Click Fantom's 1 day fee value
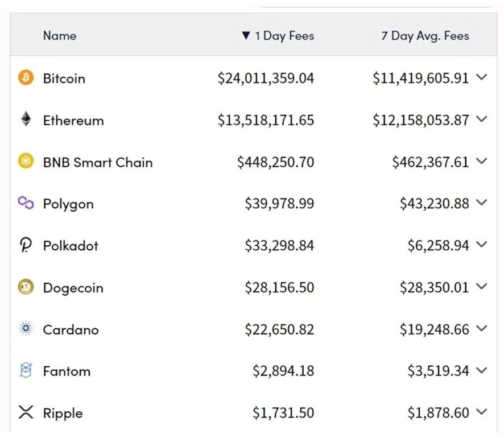The height and width of the screenshot is (442, 504). [x=283, y=371]
